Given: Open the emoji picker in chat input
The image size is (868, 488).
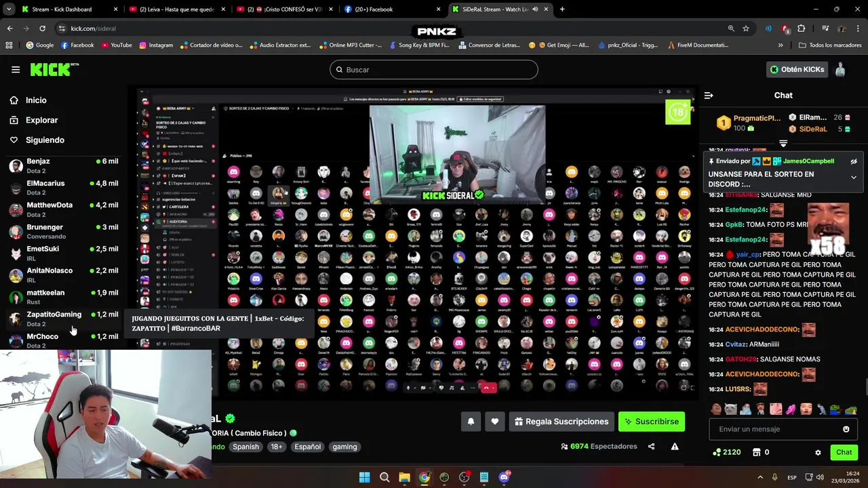Looking at the screenshot, I should click(846, 429).
